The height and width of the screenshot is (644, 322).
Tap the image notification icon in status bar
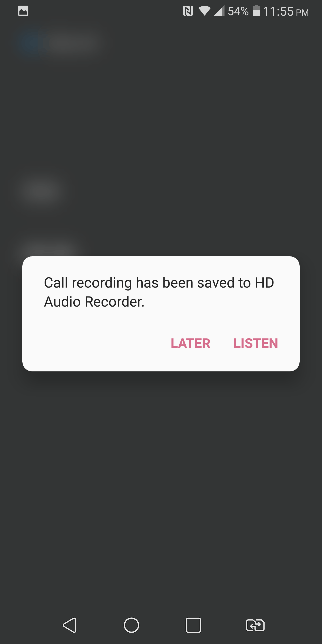[23, 11]
